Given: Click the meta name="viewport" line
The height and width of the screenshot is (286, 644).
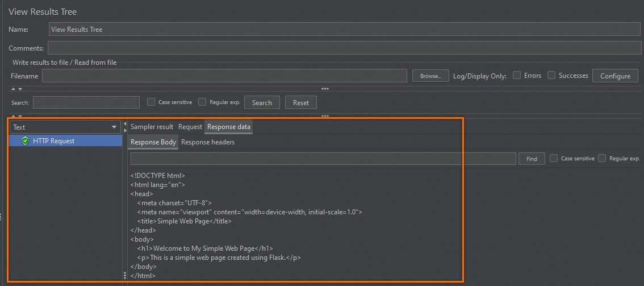Looking at the screenshot, I should tap(250, 212).
